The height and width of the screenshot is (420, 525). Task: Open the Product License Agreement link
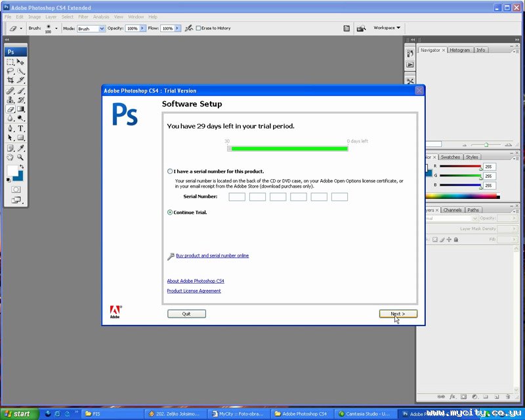coord(194,291)
